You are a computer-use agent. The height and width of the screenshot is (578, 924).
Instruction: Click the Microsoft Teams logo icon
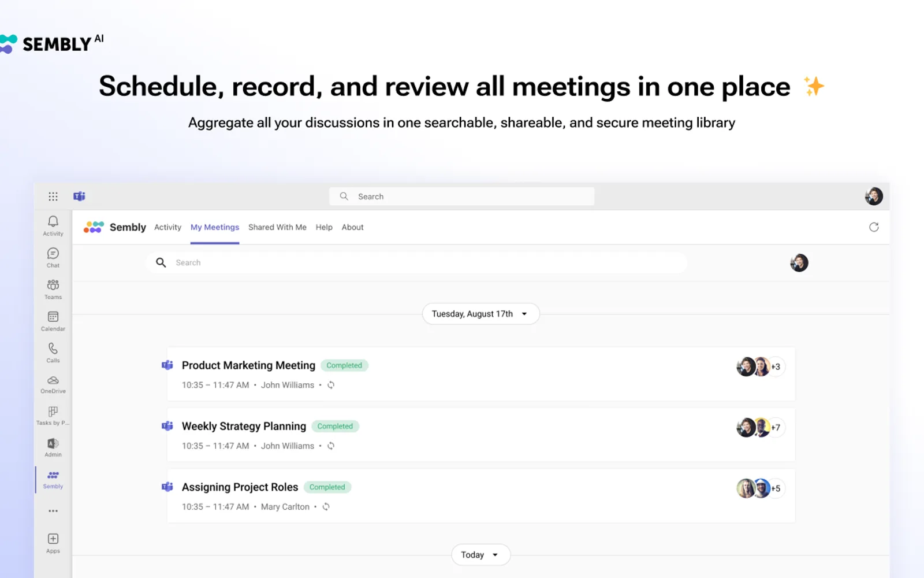79,197
